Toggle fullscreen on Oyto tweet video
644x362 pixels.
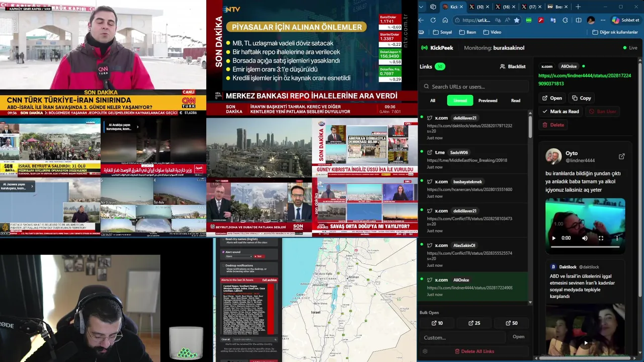601,238
